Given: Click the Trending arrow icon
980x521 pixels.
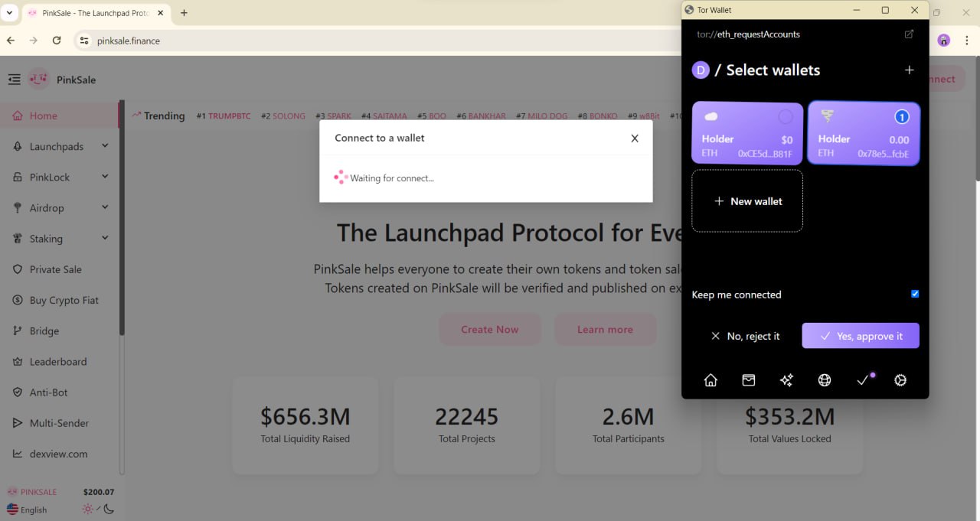Looking at the screenshot, I should (x=136, y=115).
